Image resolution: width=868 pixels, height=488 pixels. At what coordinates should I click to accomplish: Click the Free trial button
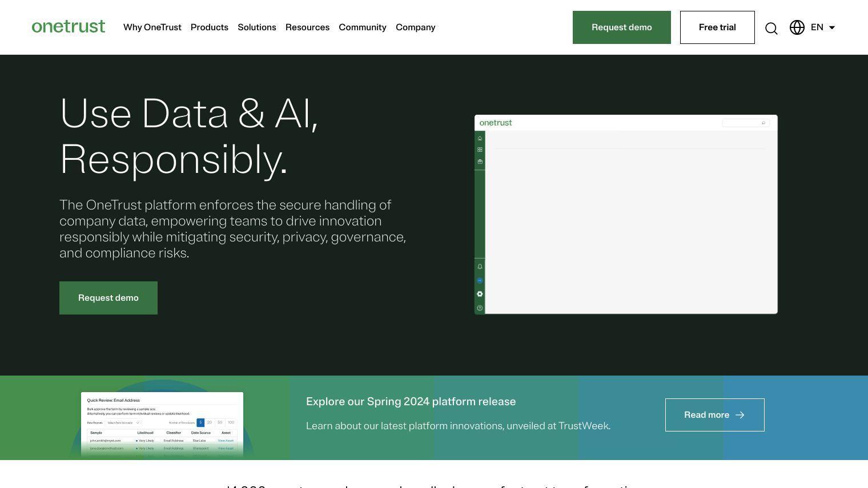point(717,27)
